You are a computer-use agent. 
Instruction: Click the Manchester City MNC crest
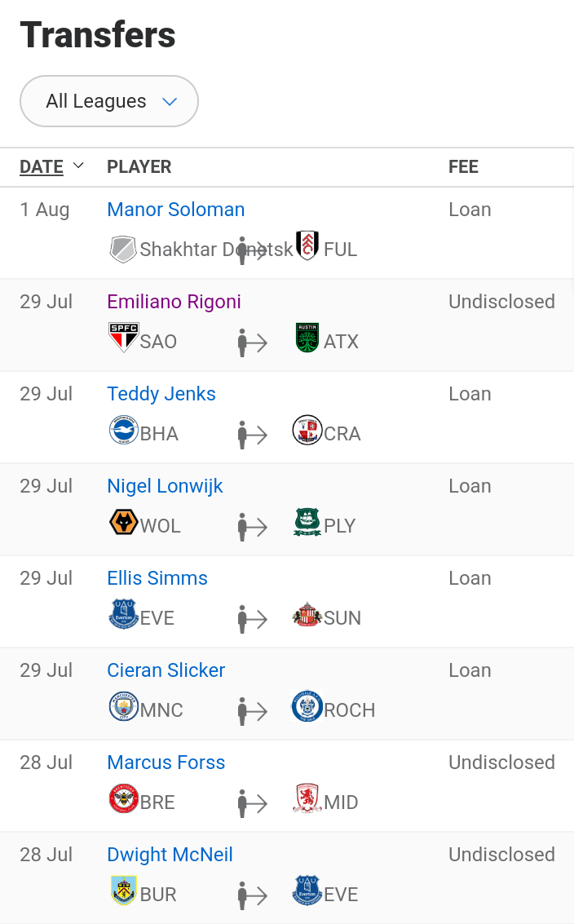(124, 706)
